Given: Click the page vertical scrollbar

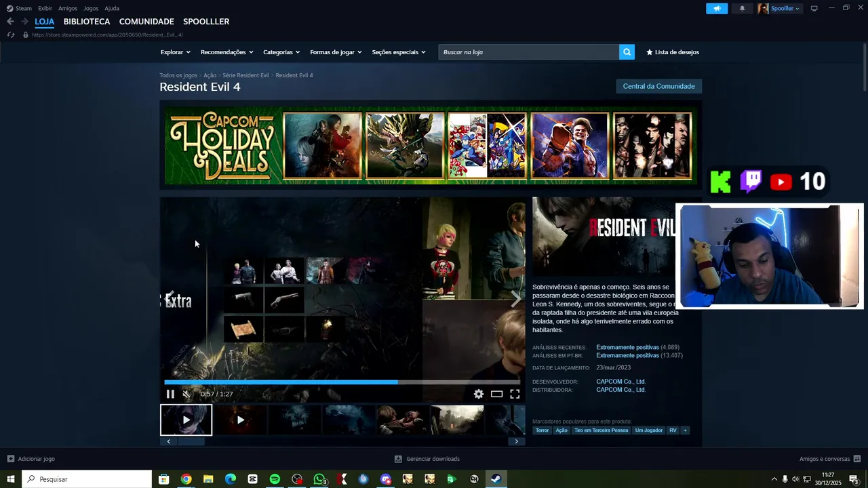Looking at the screenshot, I should 864,68.
